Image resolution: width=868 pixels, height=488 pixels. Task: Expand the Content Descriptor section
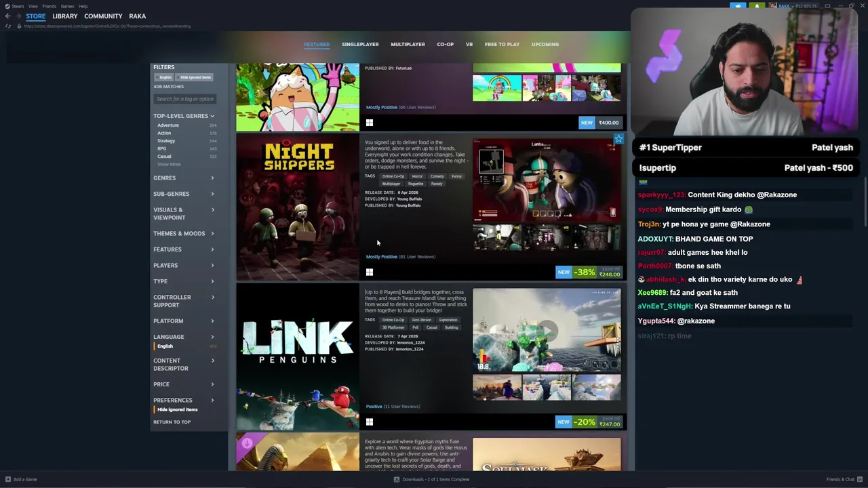pyautogui.click(x=184, y=365)
